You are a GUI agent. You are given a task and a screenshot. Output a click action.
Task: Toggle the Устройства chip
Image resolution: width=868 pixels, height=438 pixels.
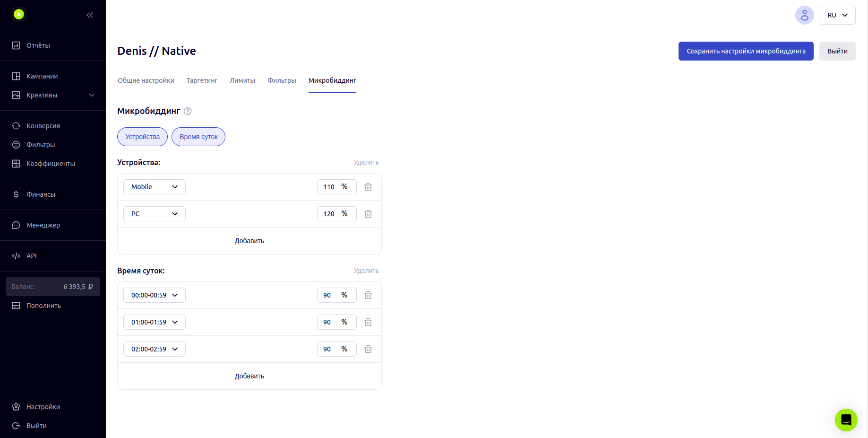(x=142, y=137)
